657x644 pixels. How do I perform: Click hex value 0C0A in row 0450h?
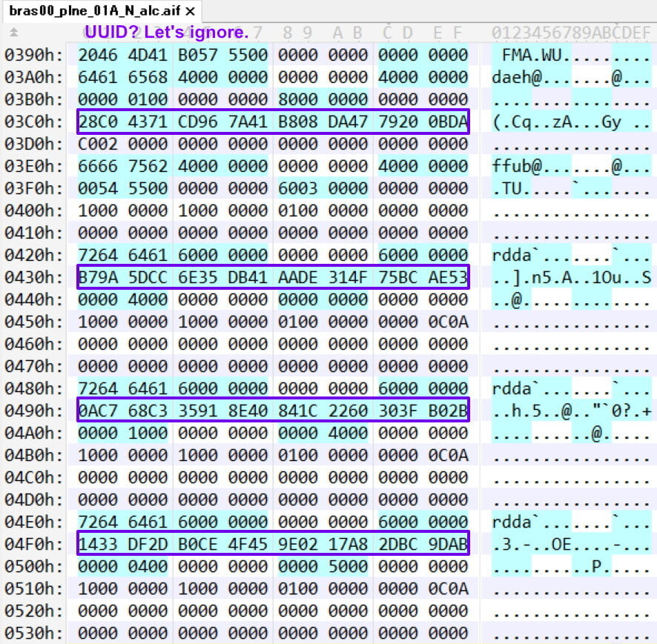[448, 322]
